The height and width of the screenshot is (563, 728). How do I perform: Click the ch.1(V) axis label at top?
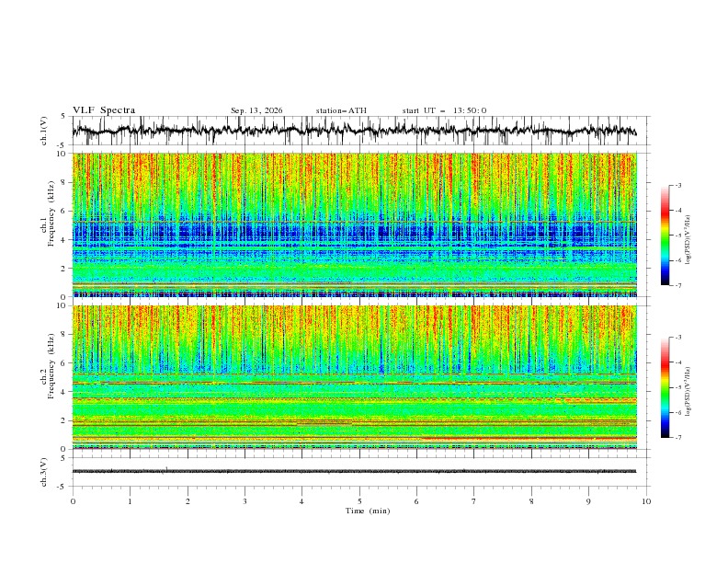click(43, 131)
